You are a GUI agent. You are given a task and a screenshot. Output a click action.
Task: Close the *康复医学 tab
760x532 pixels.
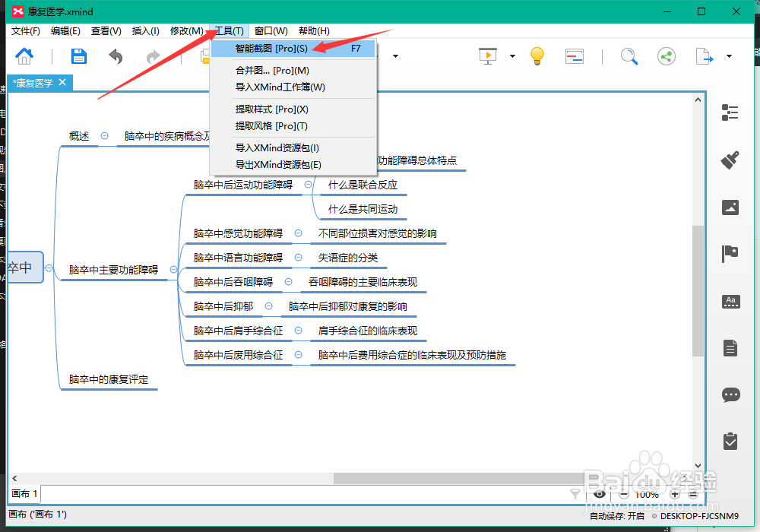coord(62,82)
